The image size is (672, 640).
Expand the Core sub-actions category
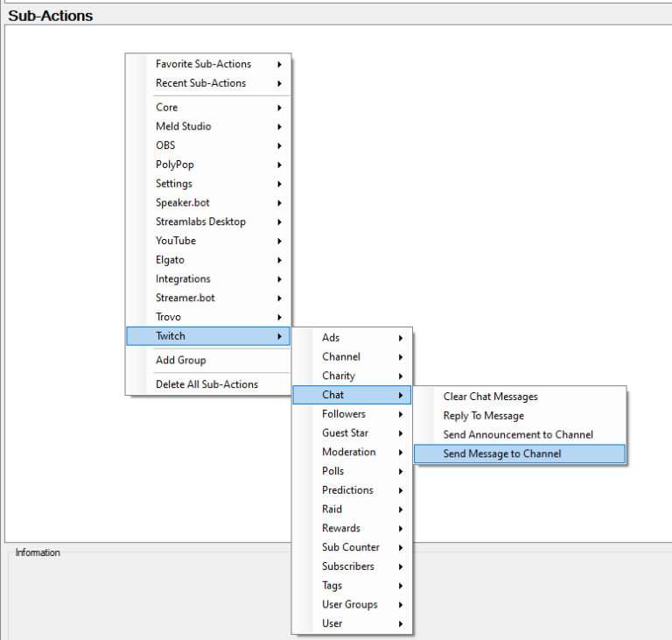tap(166, 108)
